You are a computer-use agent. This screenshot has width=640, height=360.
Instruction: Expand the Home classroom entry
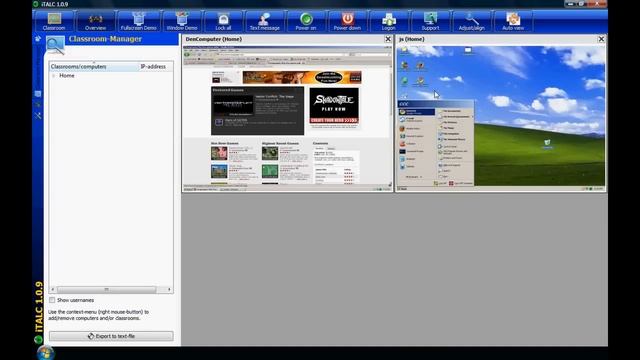click(x=53, y=76)
